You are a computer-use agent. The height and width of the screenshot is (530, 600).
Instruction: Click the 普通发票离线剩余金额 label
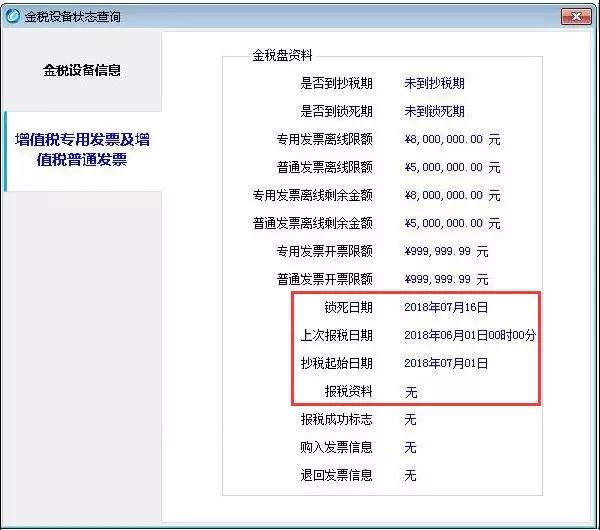(313, 223)
